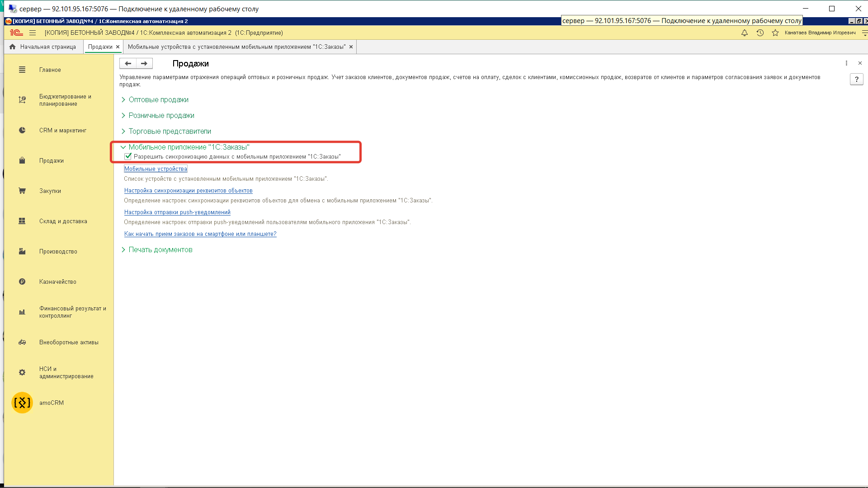Click the back arrow navigation button
This screenshot has height=488, width=868.
click(x=128, y=64)
